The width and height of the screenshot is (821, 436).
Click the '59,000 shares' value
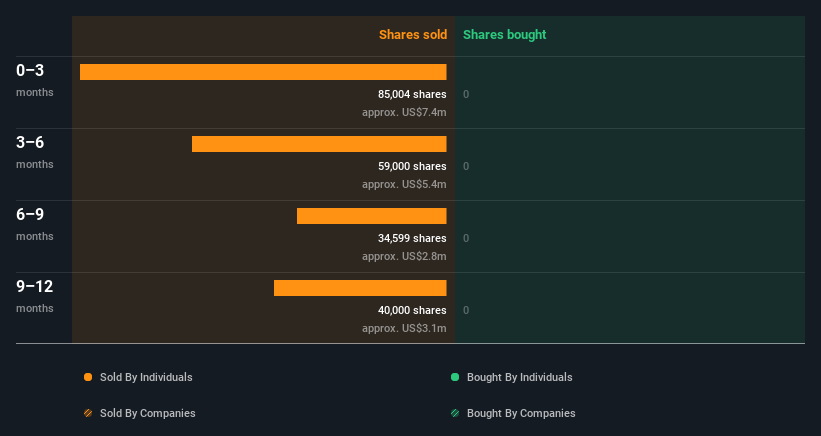point(412,166)
